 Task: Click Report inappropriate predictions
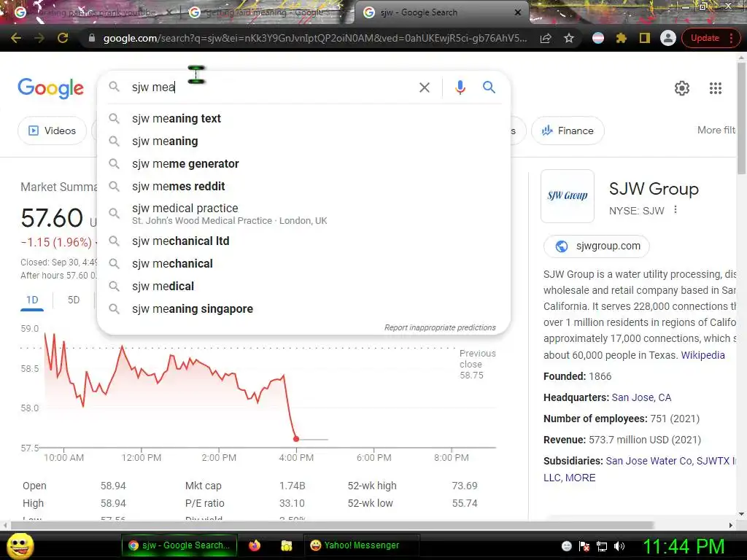coord(440,327)
